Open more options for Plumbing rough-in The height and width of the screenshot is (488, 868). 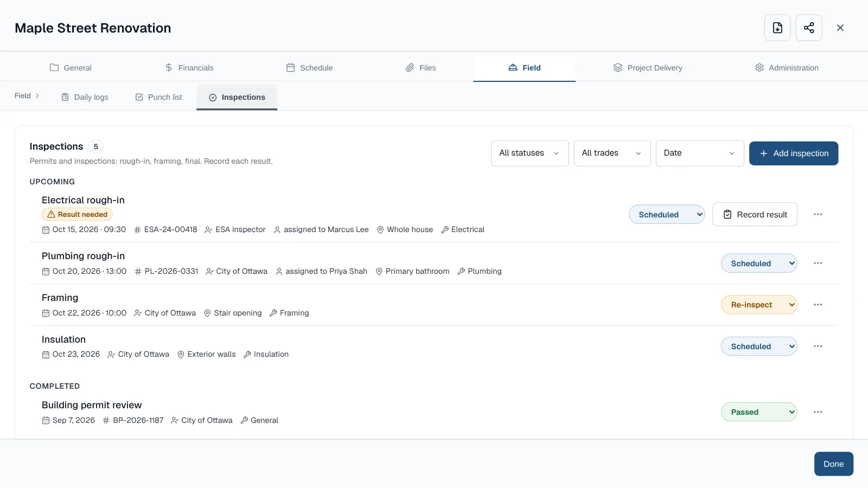[x=818, y=263]
